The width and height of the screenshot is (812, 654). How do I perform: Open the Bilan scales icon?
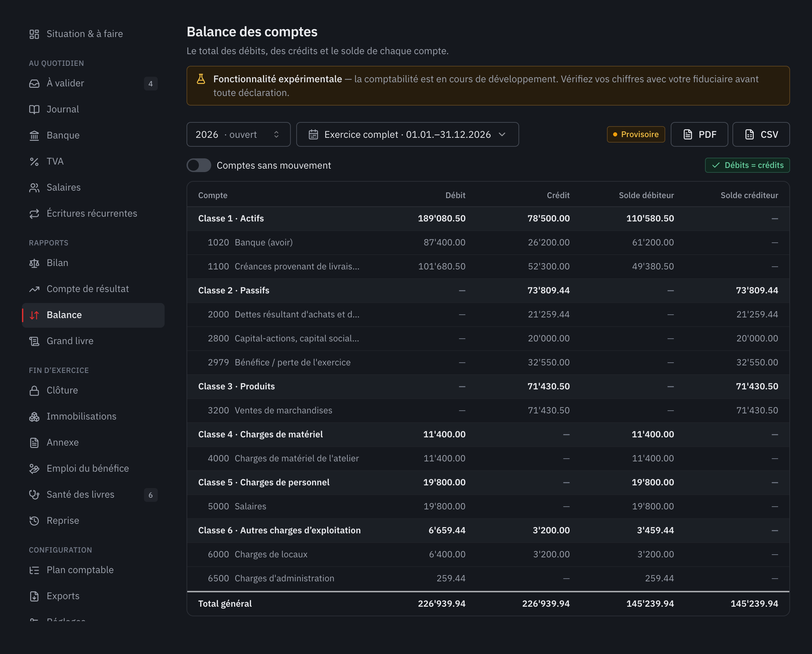[34, 263]
